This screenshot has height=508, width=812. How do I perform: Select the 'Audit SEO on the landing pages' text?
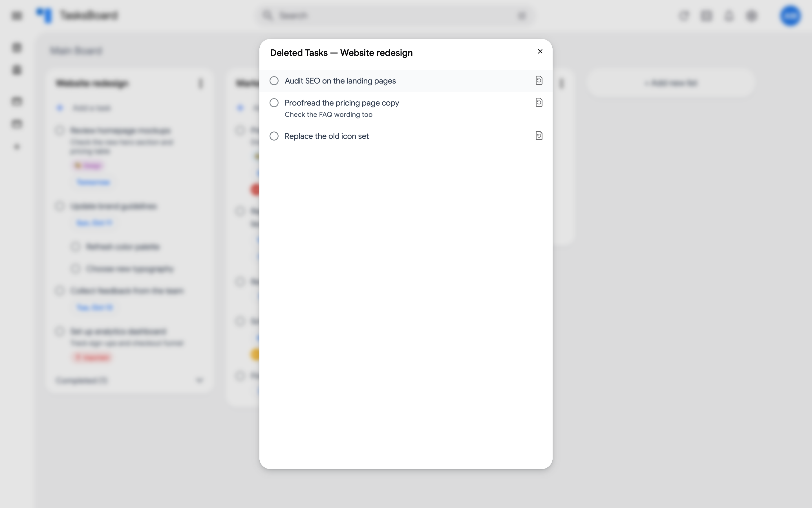point(340,81)
